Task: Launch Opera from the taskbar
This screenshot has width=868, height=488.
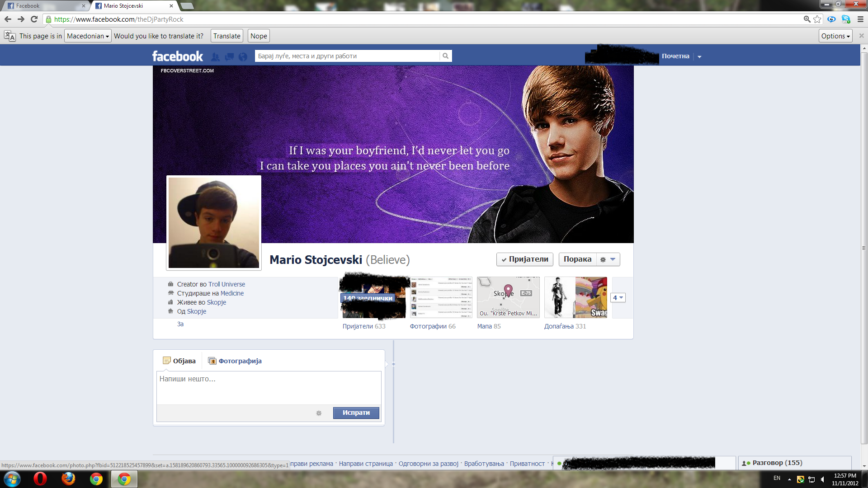Action: coord(40,479)
